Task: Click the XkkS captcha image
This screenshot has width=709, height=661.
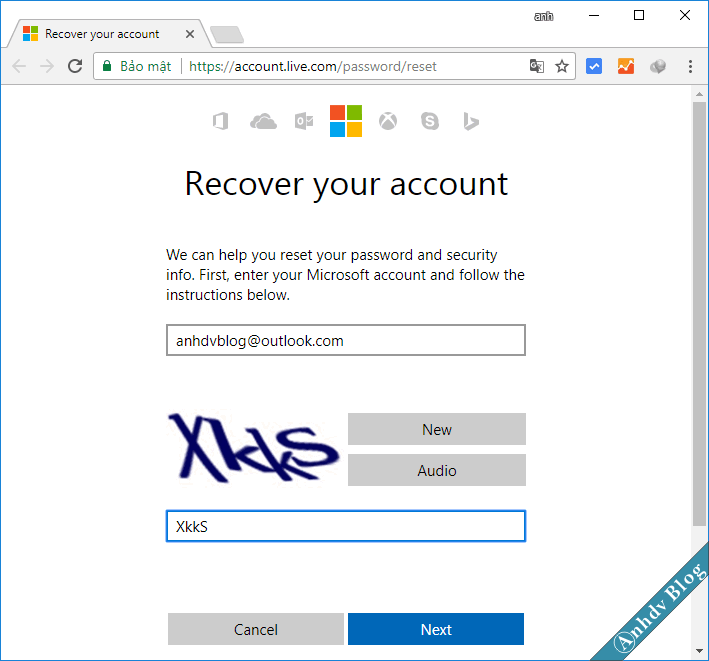Action: pyautogui.click(x=254, y=449)
